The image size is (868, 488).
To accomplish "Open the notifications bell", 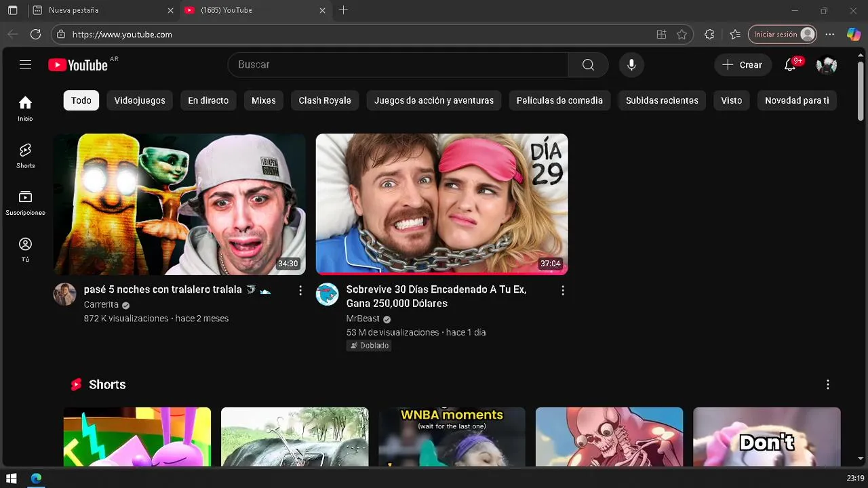I will tap(790, 64).
